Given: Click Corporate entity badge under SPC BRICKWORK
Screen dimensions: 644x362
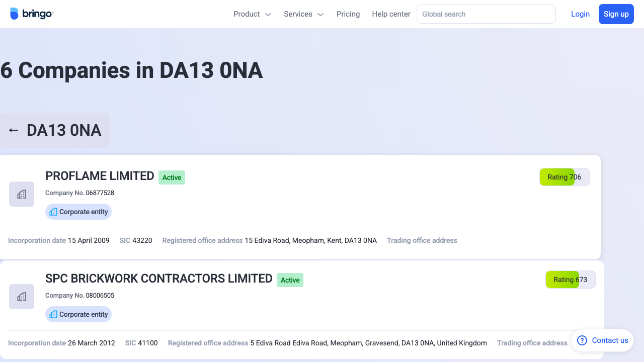Looking at the screenshot, I should click(x=78, y=314).
